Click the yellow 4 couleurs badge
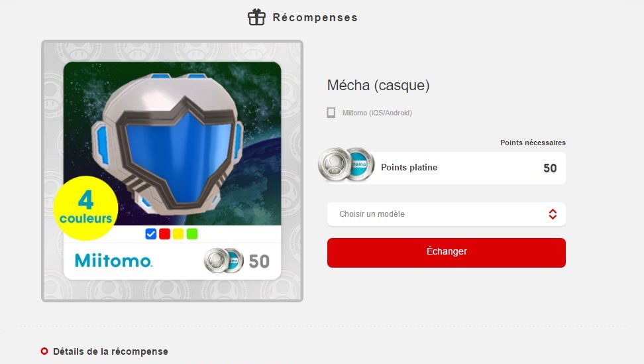The image size is (644, 364). pos(86,208)
